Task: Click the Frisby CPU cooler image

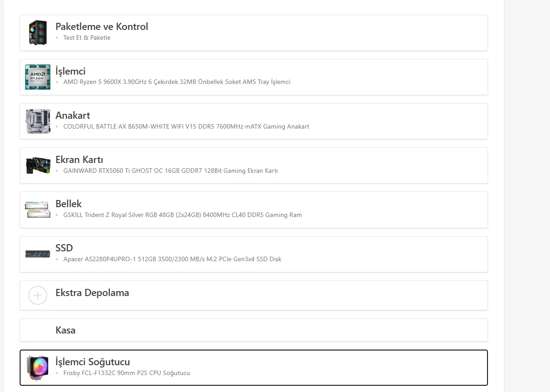Action: 38,367
